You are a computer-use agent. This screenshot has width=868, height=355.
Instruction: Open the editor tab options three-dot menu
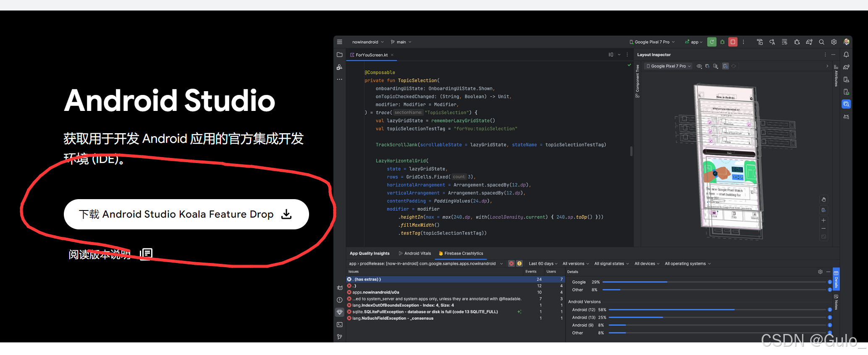click(x=627, y=55)
